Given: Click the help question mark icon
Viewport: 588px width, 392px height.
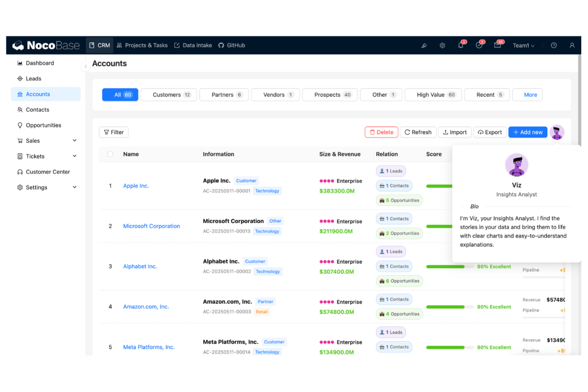Looking at the screenshot, I should pos(553,45).
